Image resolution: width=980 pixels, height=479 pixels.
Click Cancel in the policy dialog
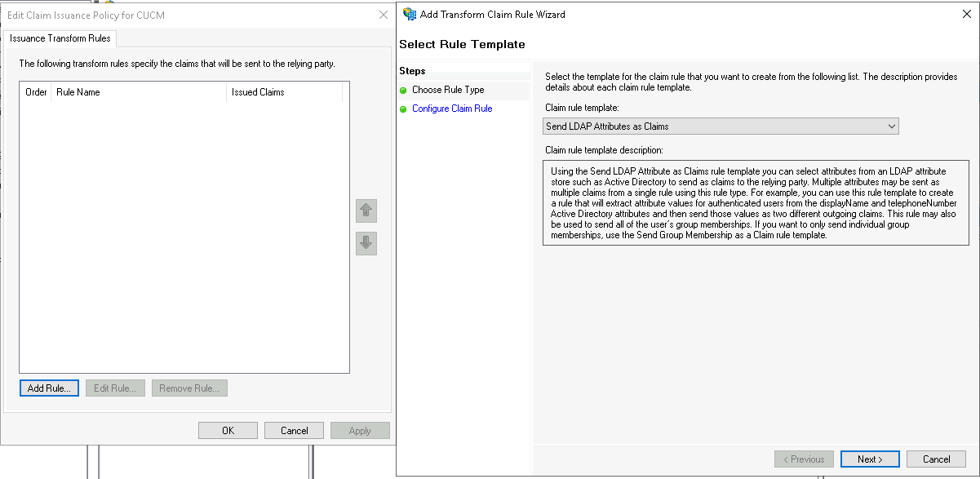click(x=294, y=431)
